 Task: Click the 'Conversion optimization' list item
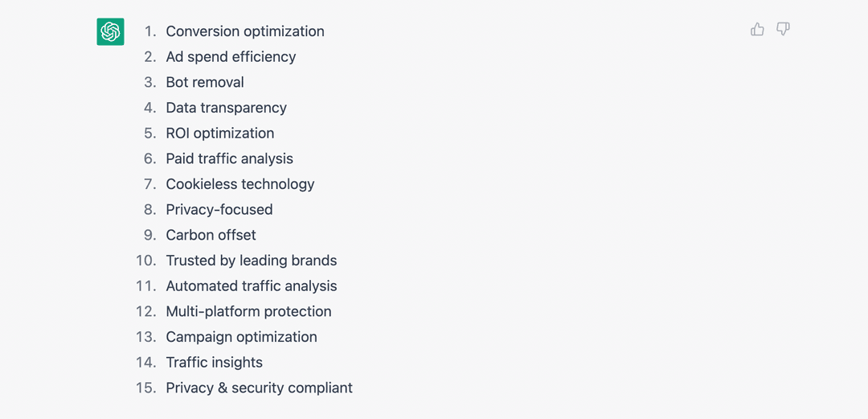tap(245, 31)
